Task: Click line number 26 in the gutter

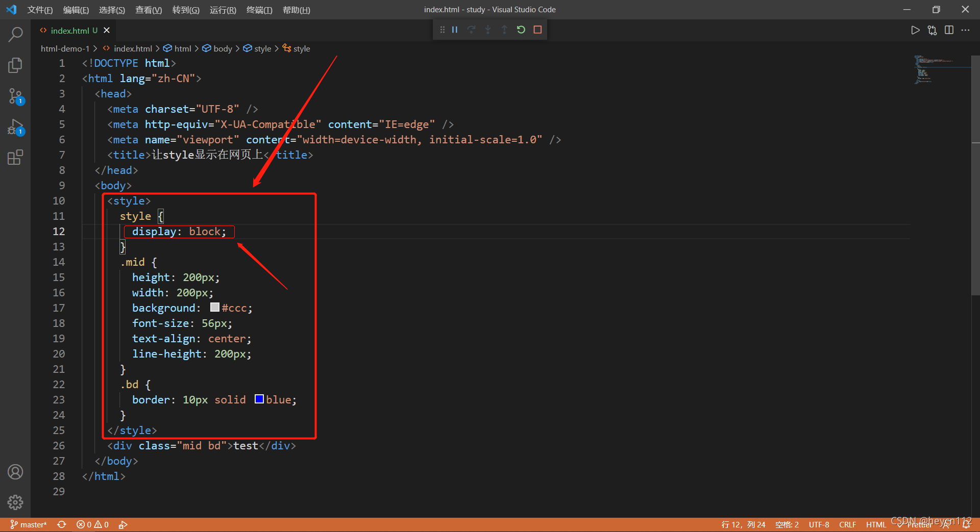Action: (x=59, y=445)
